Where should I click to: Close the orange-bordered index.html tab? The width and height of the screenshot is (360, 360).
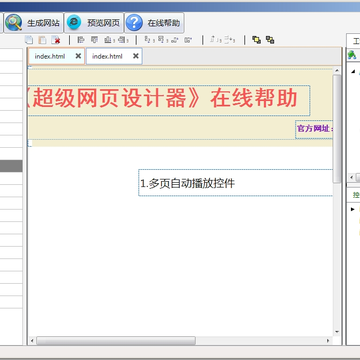(x=78, y=56)
